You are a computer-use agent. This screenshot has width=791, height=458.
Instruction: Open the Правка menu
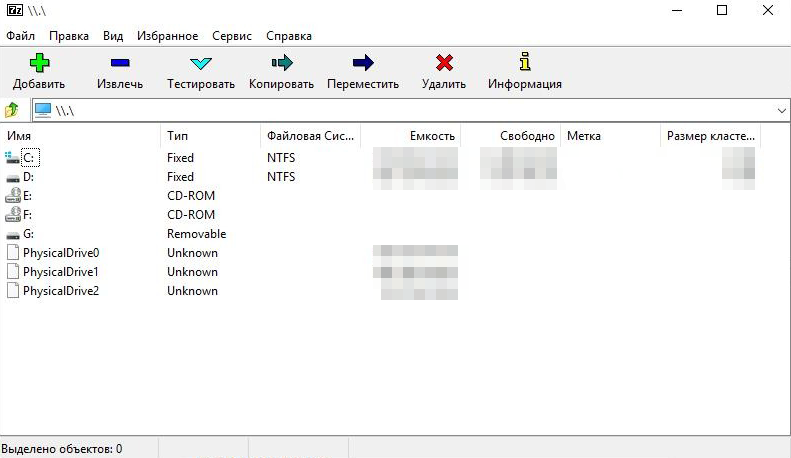click(x=69, y=36)
